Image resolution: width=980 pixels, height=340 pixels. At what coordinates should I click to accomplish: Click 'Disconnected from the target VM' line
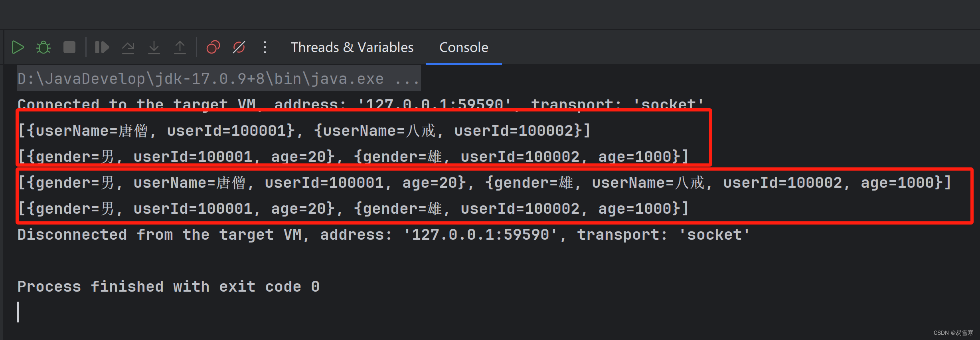(x=384, y=235)
